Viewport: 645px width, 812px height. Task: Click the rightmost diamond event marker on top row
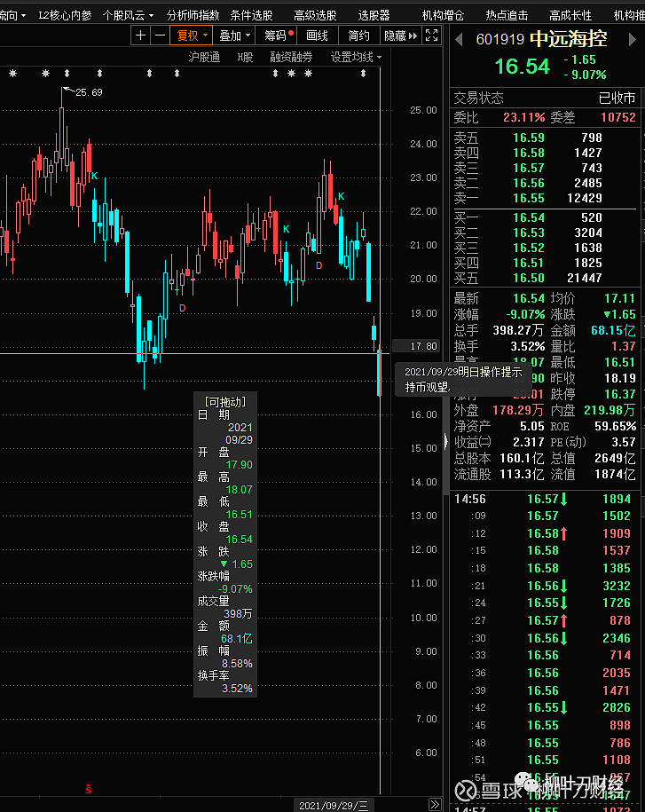pos(364,74)
